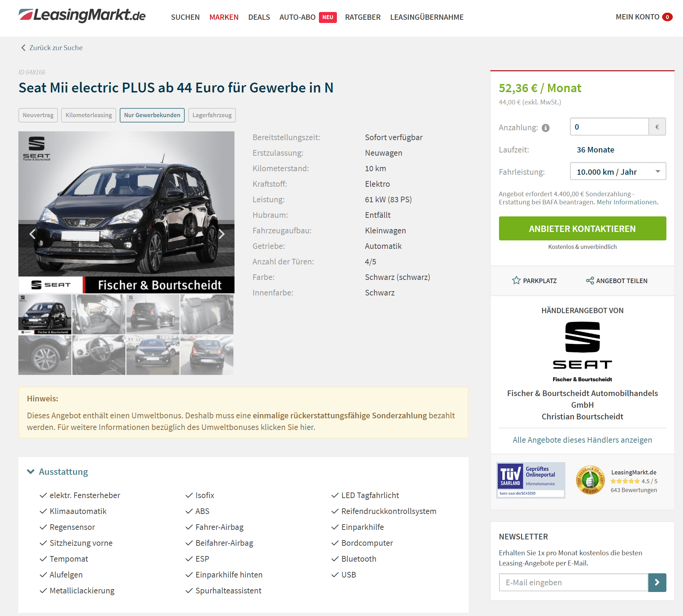Select the steering wheel thumbnail
683x616 pixels.
tap(99, 355)
